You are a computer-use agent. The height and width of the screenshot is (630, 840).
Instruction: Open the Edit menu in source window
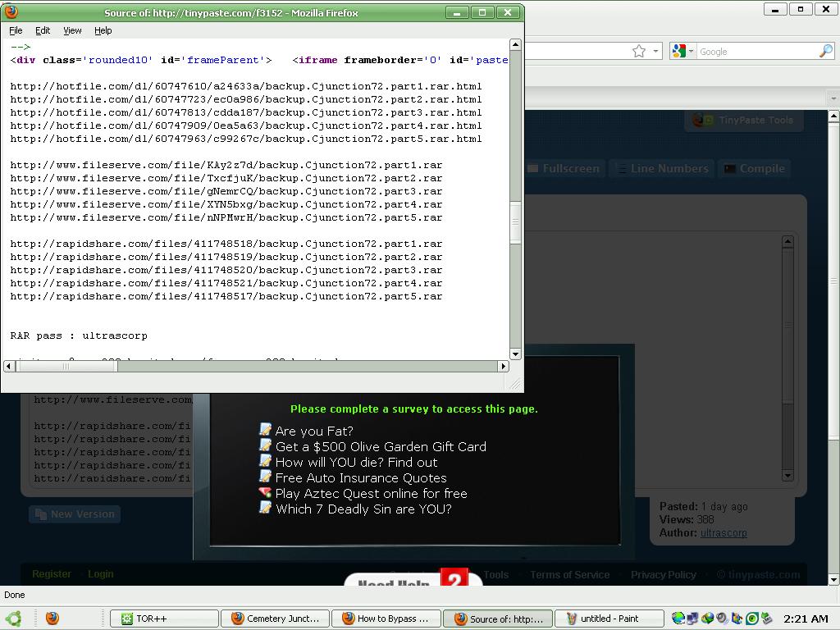point(43,30)
